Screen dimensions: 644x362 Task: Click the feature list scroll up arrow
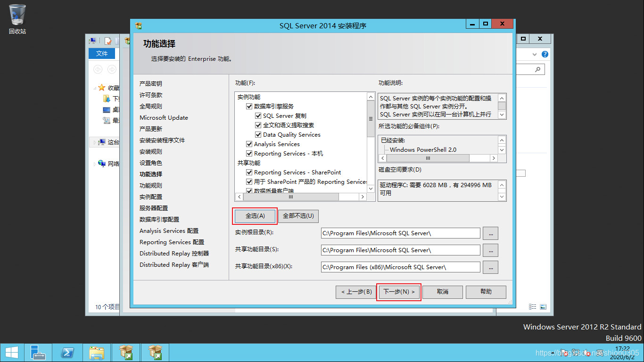click(x=371, y=97)
